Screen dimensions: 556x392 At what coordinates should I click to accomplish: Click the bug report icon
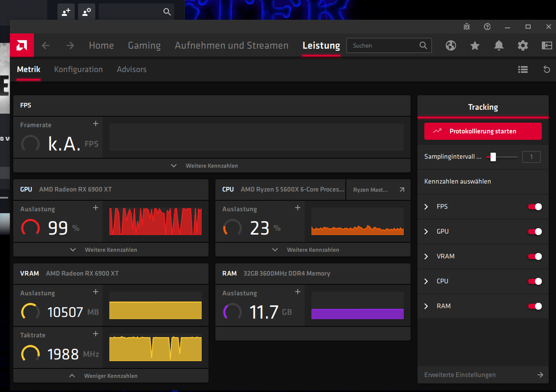[x=467, y=27]
